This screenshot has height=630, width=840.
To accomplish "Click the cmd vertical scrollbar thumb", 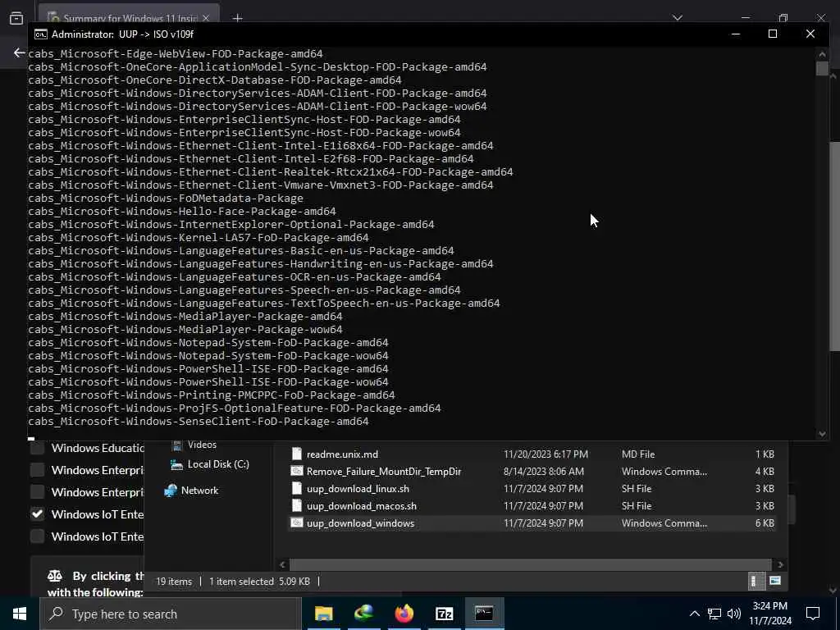I will 822,69.
